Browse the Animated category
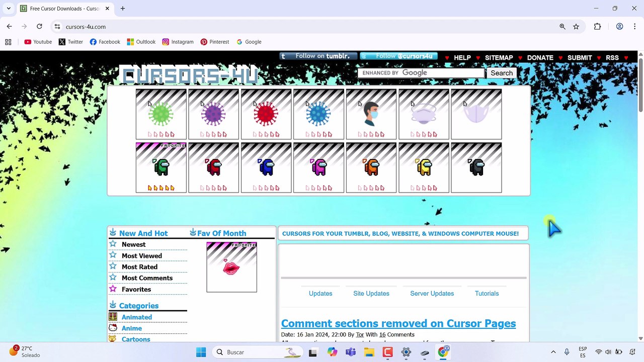This screenshot has height=362, width=644. (x=137, y=317)
